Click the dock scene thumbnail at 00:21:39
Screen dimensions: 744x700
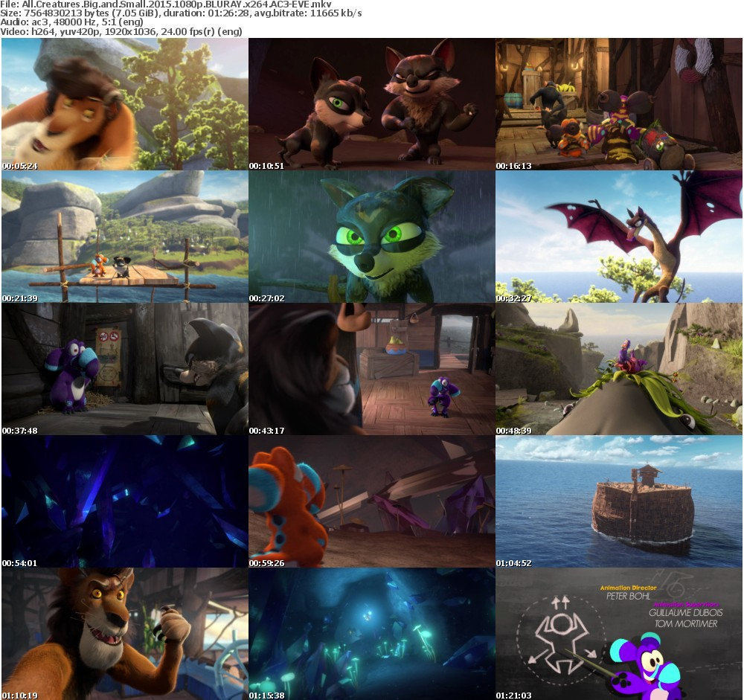pos(125,237)
